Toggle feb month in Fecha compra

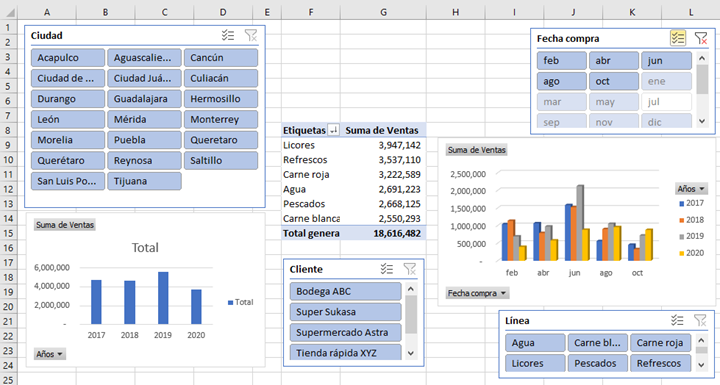(x=562, y=61)
